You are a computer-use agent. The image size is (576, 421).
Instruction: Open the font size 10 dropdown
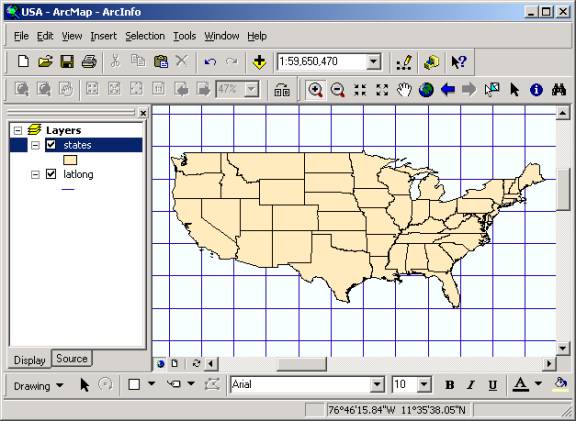pyautogui.click(x=424, y=385)
